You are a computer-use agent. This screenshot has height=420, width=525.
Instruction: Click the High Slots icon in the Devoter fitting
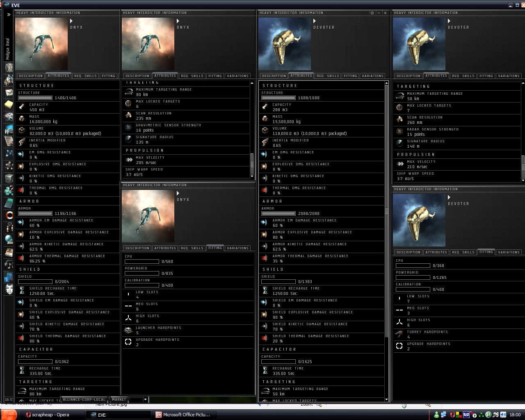pos(399,322)
